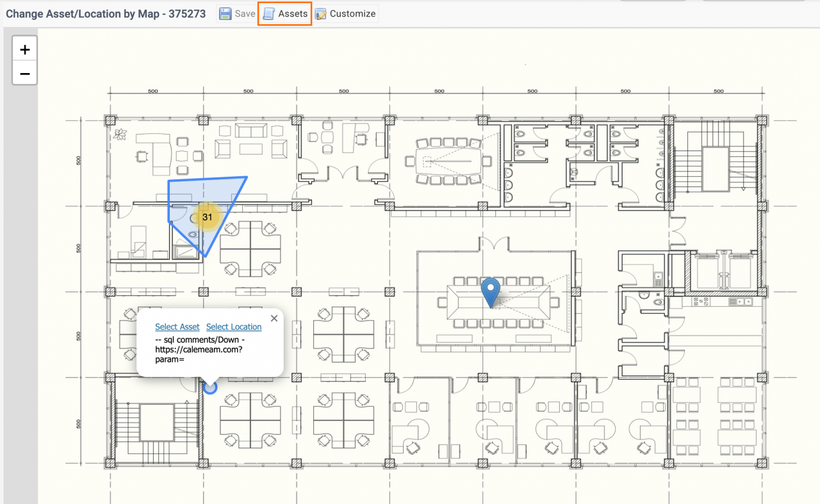
Task: Click the Save text in the toolbar
Action: click(245, 13)
